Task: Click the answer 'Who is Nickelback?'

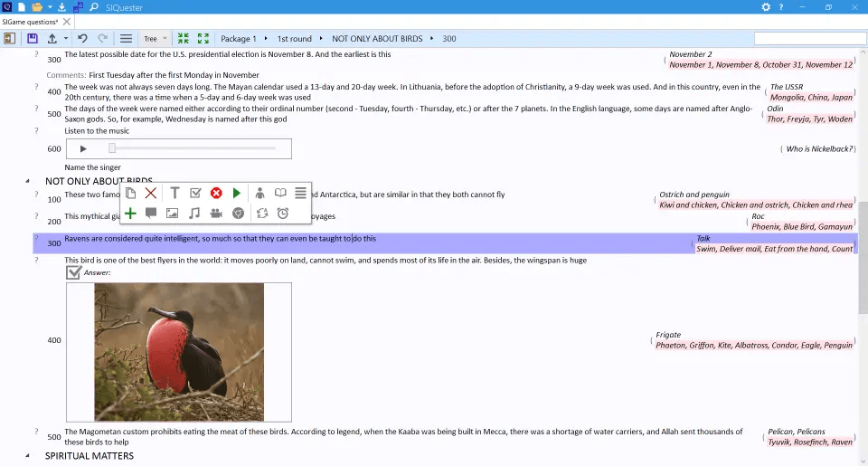Action: pos(819,148)
